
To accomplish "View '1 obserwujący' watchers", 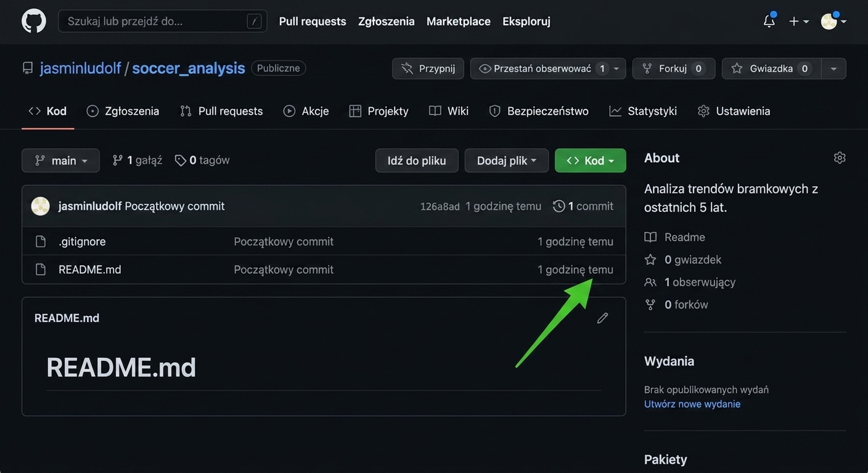I will 690,282.
